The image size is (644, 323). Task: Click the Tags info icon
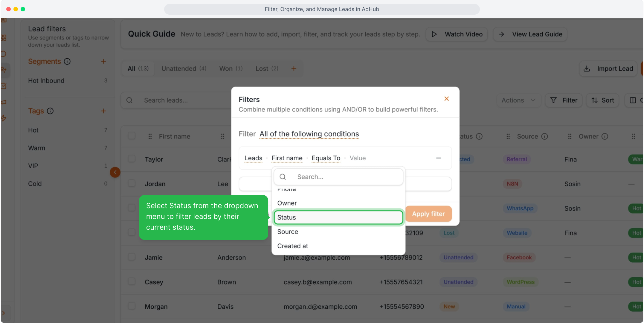(x=50, y=111)
